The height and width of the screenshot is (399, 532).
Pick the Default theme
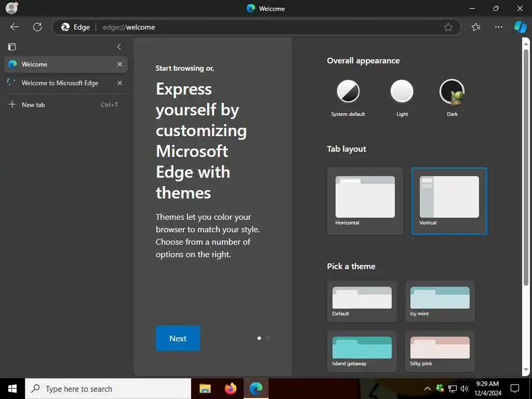click(362, 301)
